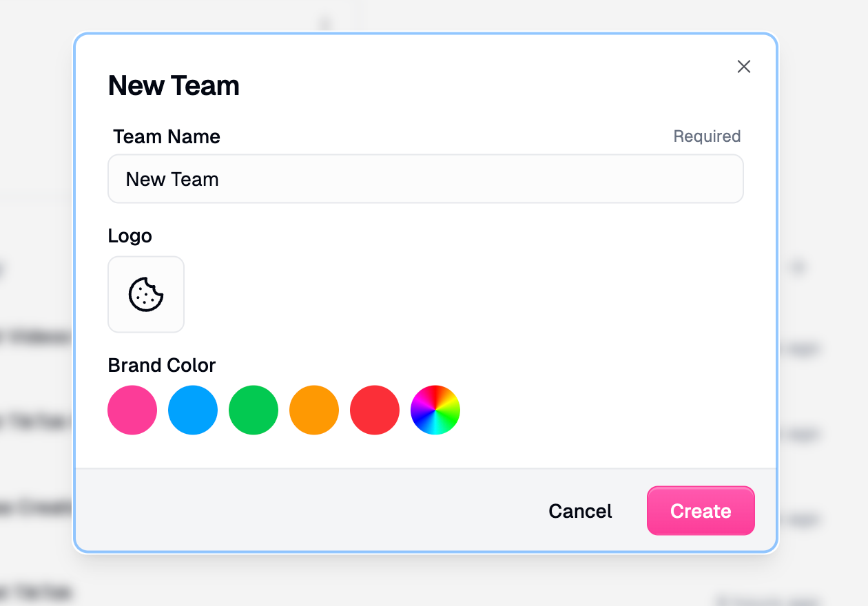Click the Team Name field label
Screen dimensions: 868x606
(166, 136)
